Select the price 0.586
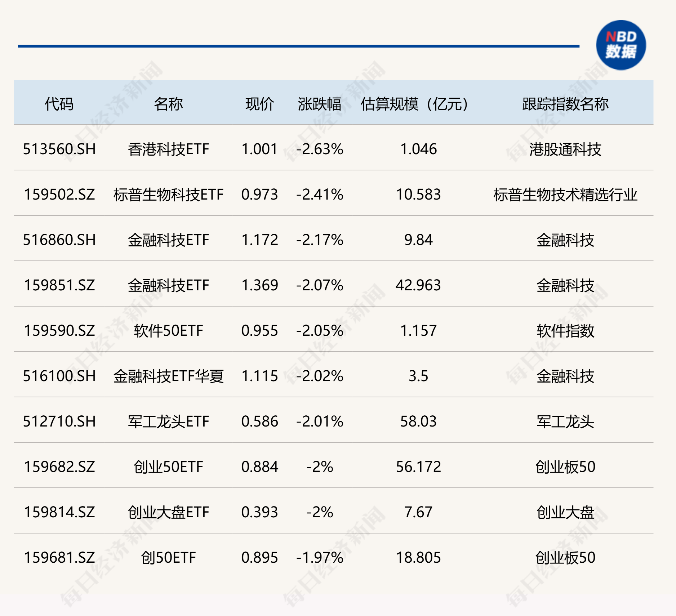Screen dimensions: 676x616 pos(259,421)
